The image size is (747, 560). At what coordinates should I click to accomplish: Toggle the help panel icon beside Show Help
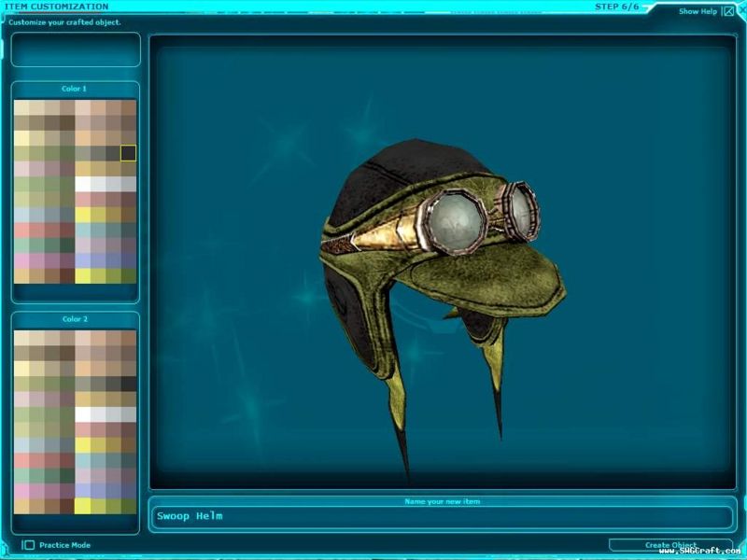[729, 12]
